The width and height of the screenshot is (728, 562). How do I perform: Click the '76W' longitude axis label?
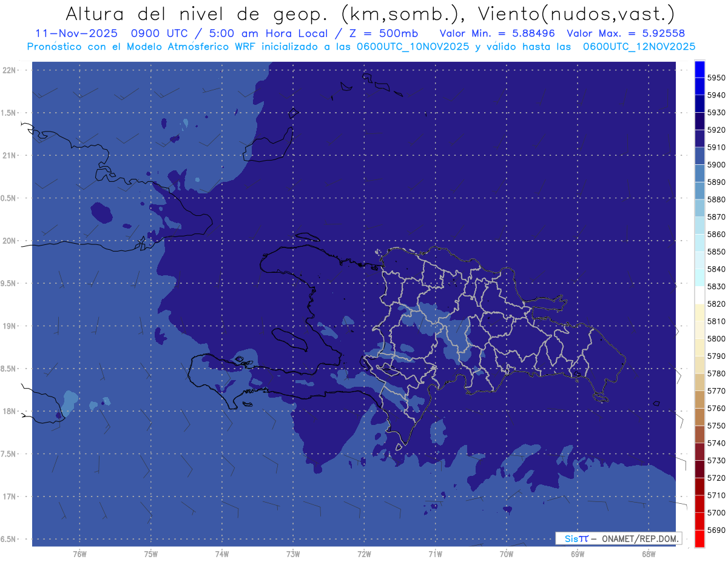[x=79, y=554]
